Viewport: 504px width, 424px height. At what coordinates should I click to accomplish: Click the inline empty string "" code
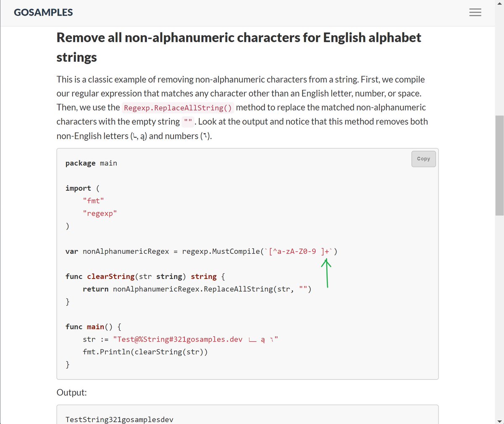188,122
